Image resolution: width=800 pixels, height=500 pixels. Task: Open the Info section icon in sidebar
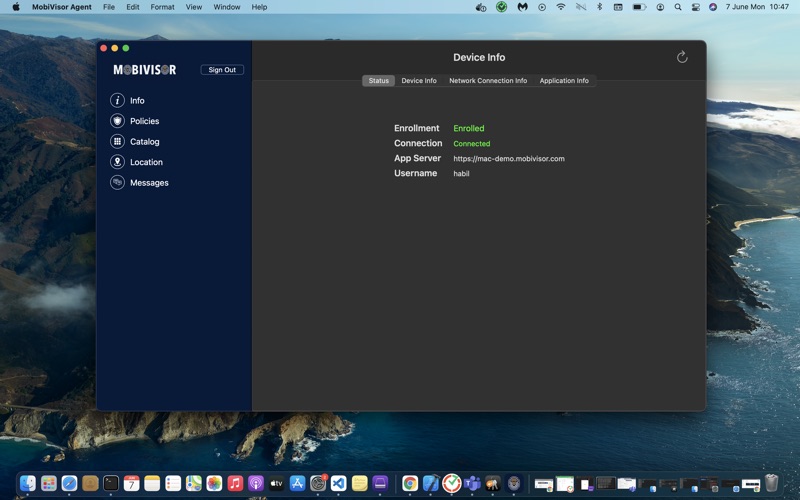117,100
